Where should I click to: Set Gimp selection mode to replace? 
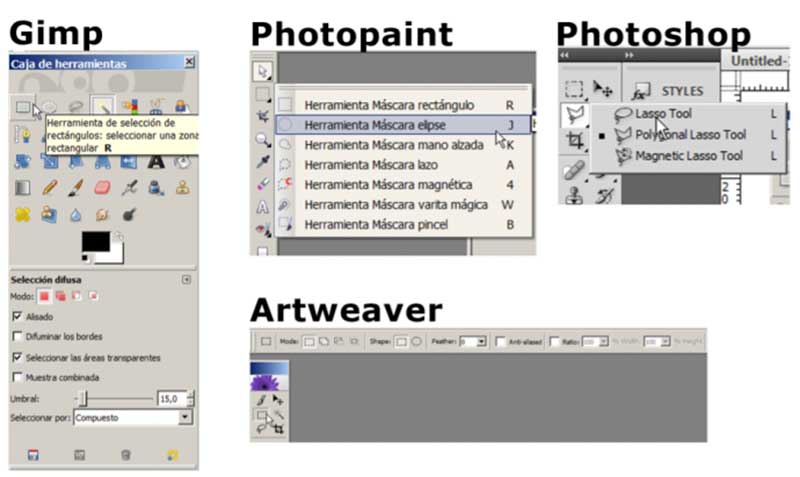coord(44,296)
